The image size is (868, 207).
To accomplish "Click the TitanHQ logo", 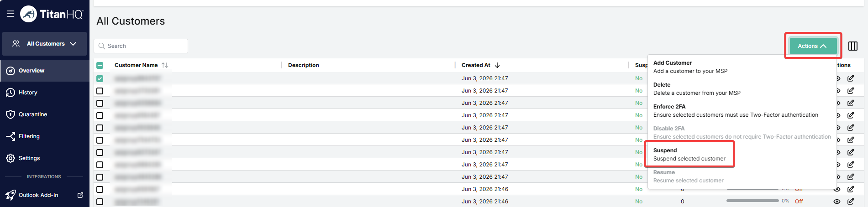I will [x=52, y=14].
